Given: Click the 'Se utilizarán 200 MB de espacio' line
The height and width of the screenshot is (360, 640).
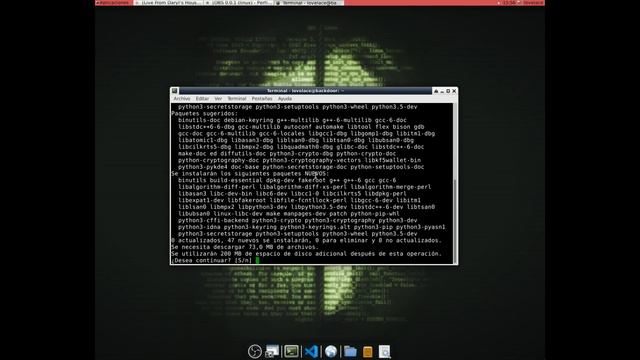Looking at the screenshot, I should click(x=307, y=253).
